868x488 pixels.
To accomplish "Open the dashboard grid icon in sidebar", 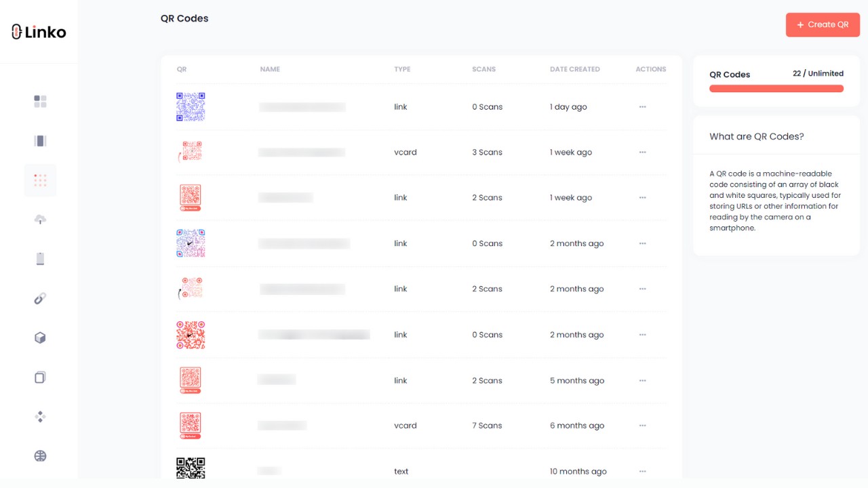I will click(x=40, y=101).
